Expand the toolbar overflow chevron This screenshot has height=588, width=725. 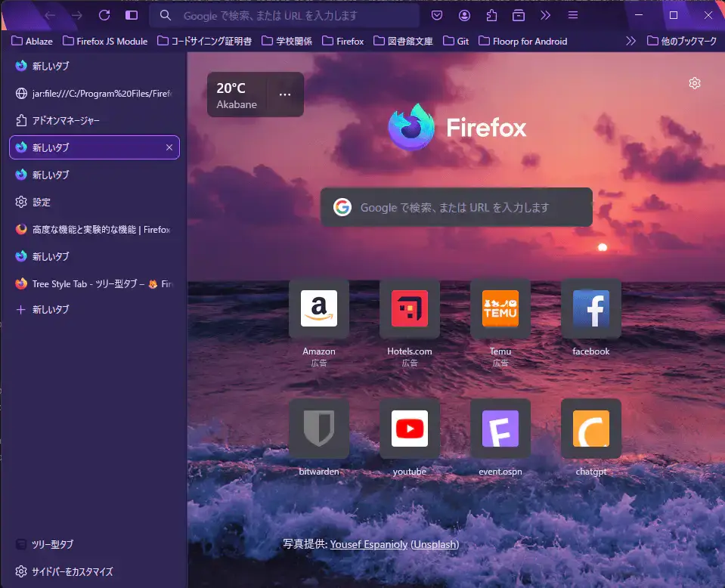[546, 15]
